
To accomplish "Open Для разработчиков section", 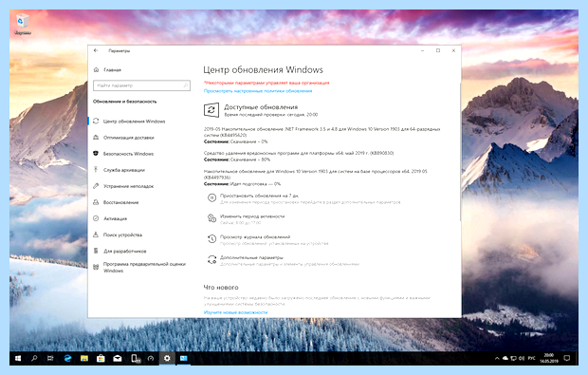I will click(119, 251).
